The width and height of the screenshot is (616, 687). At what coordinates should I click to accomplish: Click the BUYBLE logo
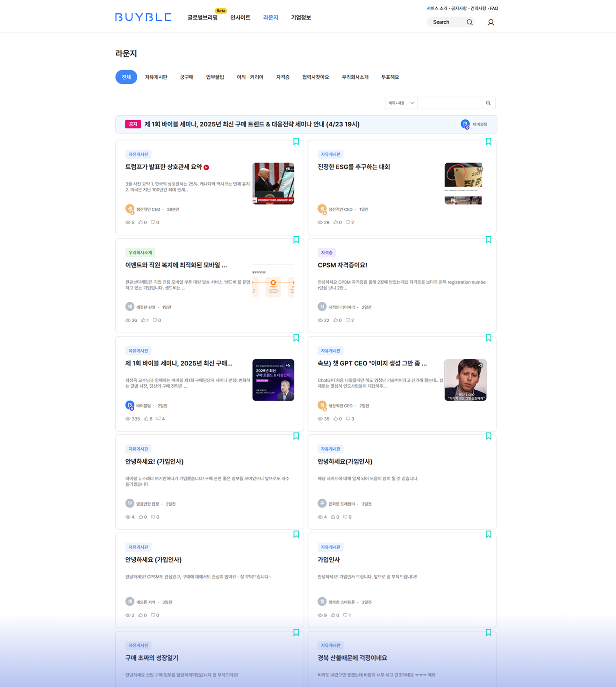tap(143, 17)
